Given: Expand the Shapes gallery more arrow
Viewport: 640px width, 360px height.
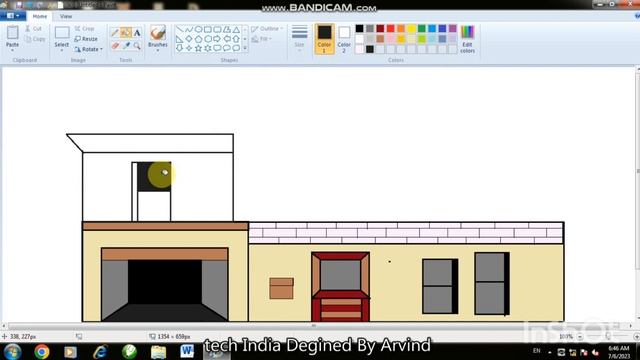Looking at the screenshot, I should [x=245, y=48].
